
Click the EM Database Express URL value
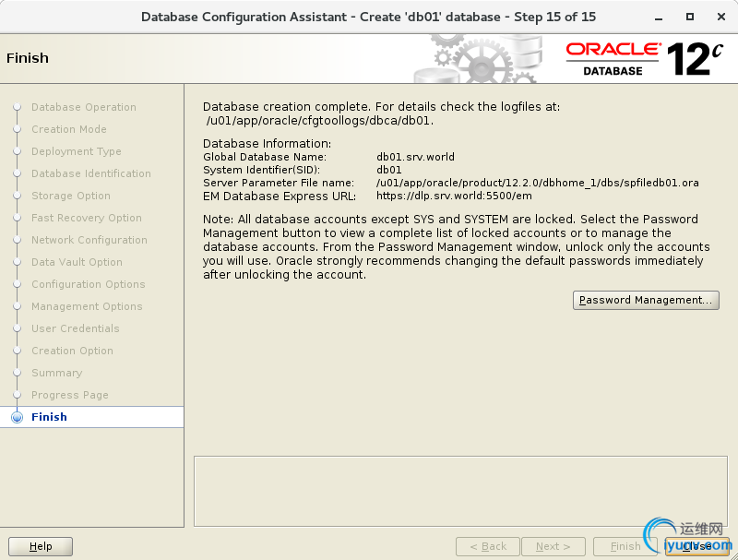pos(454,196)
